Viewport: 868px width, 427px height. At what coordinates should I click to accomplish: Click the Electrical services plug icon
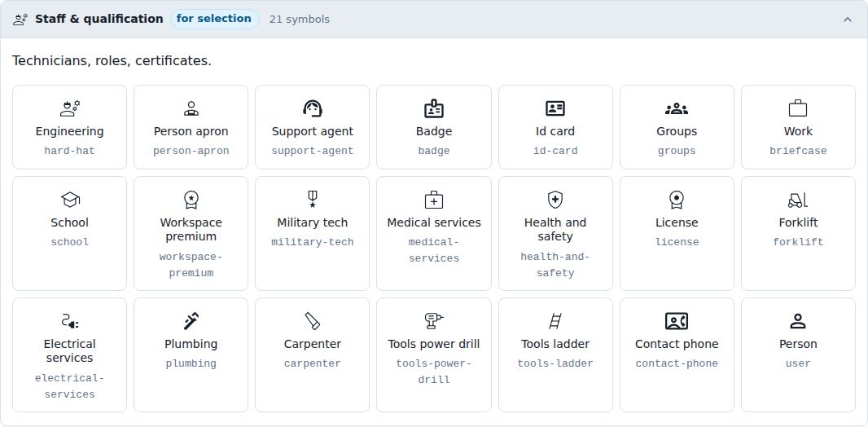coord(70,321)
